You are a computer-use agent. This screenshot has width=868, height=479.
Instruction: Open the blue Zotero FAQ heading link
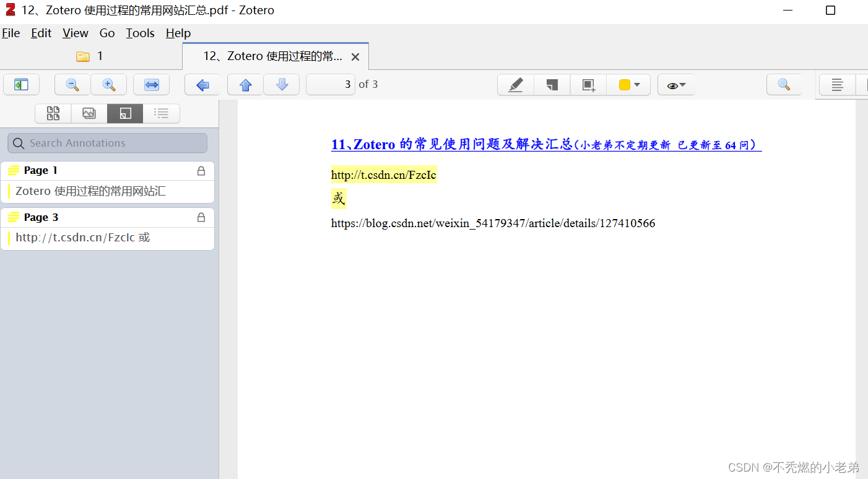pos(546,145)
